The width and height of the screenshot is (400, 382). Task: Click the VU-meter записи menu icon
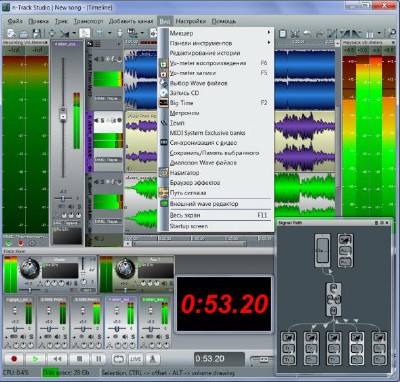[164, 73]
